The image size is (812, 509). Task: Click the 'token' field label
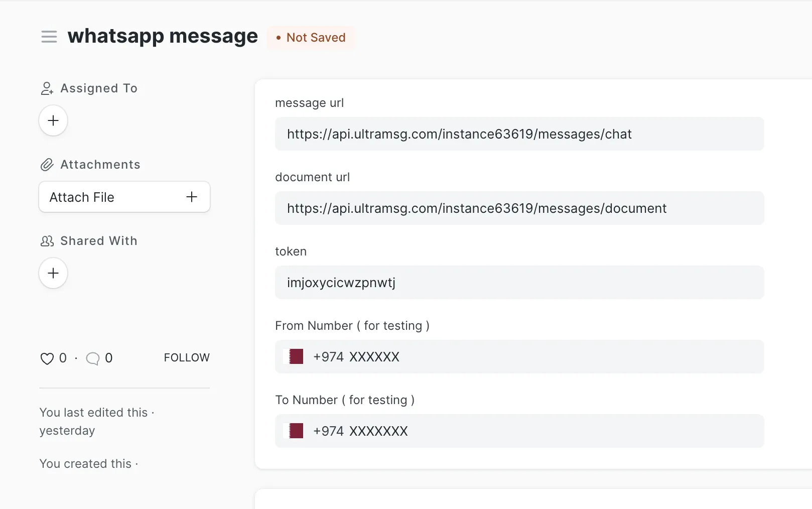[291, 251]
